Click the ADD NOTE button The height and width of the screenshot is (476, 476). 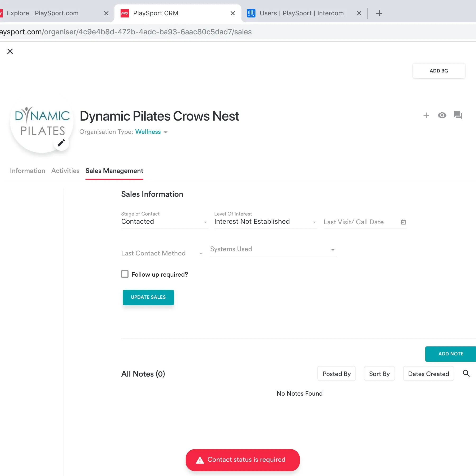(451, 354)
